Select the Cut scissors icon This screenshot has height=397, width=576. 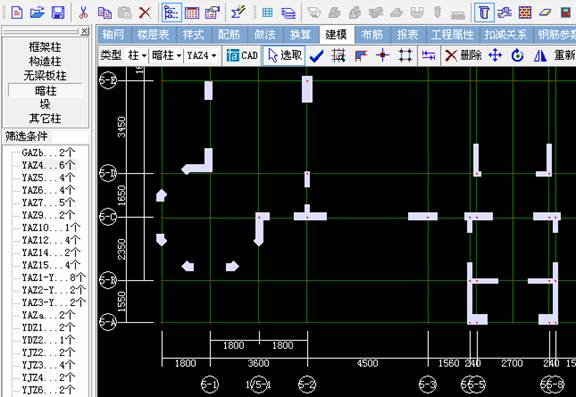[x=83, y=12]
